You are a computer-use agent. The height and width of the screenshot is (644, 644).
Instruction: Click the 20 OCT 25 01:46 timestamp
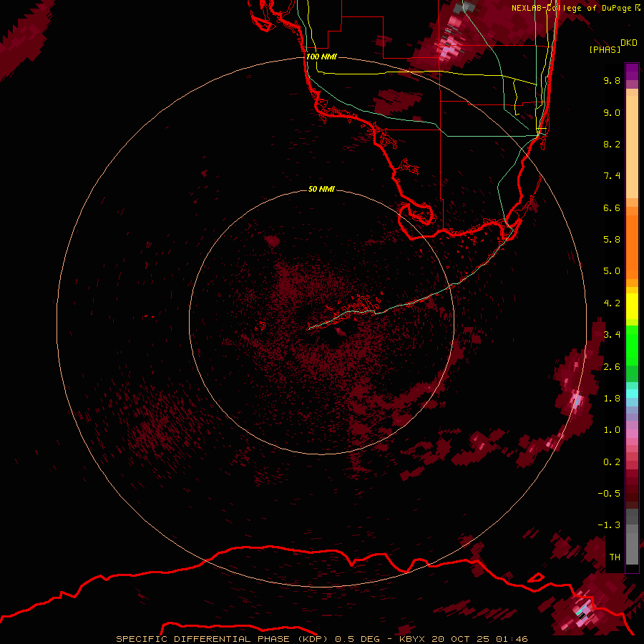(x=479, y=639)
